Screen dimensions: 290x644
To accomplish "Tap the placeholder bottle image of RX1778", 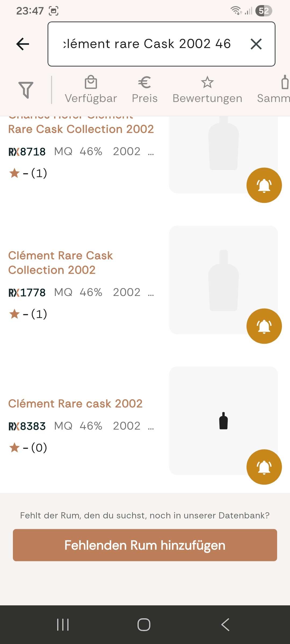I will 223,280.
